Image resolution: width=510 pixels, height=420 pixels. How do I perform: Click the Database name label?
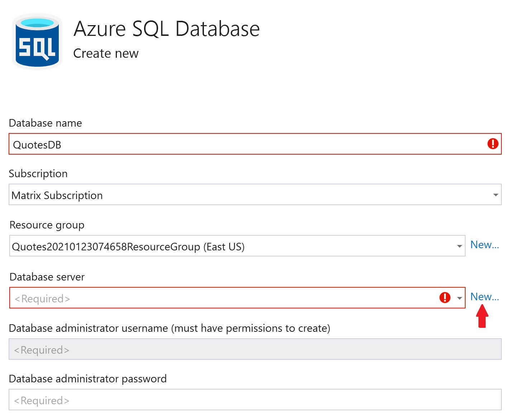[46, 123]
